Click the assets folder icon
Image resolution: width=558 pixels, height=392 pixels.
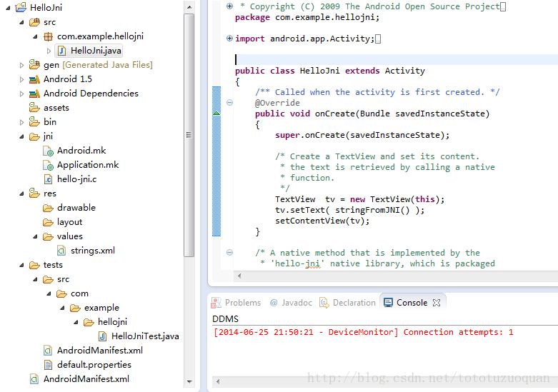[34, 107]
